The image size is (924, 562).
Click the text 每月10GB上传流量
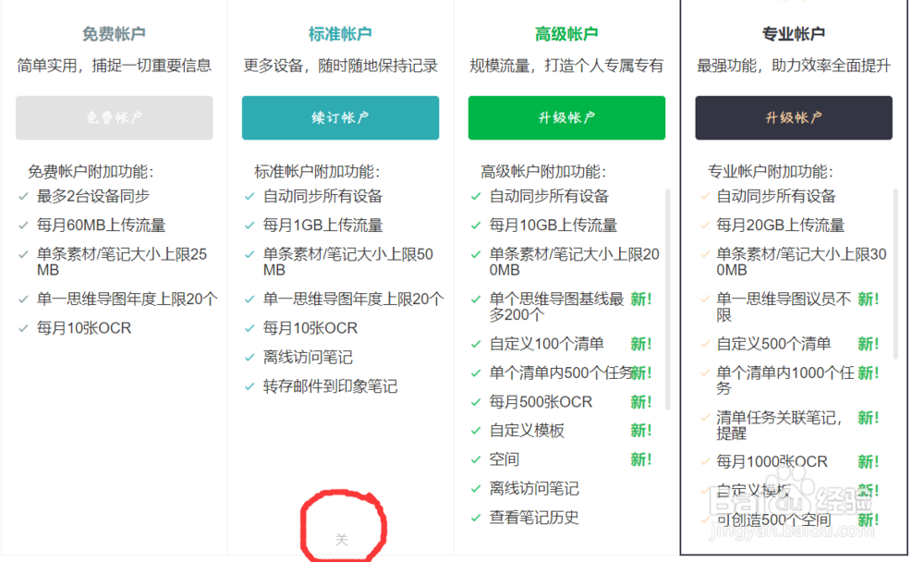point(553,225)
